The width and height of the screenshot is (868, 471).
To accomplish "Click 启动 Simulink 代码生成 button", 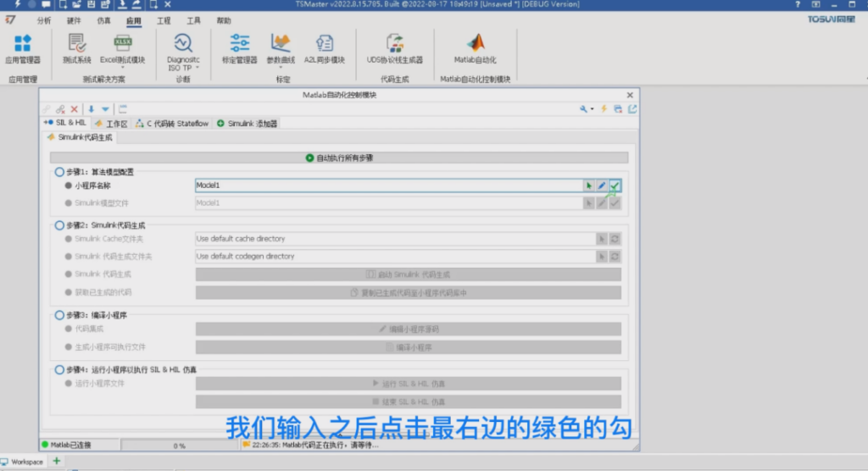I will pos(408,274).
